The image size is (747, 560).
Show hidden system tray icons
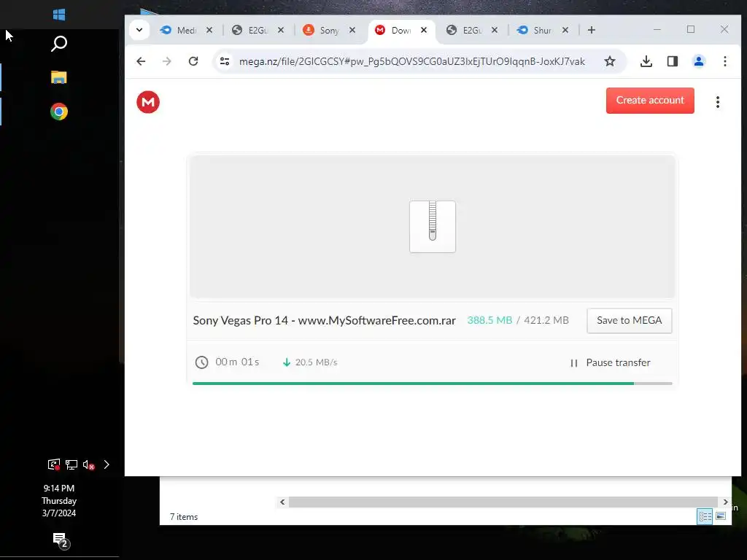(107, 464)
